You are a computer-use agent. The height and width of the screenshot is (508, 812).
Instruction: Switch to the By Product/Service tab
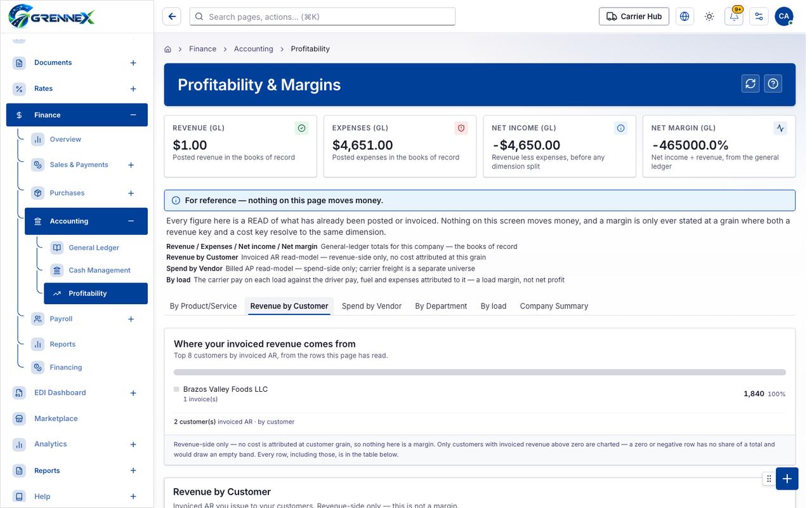click(204, 306)
